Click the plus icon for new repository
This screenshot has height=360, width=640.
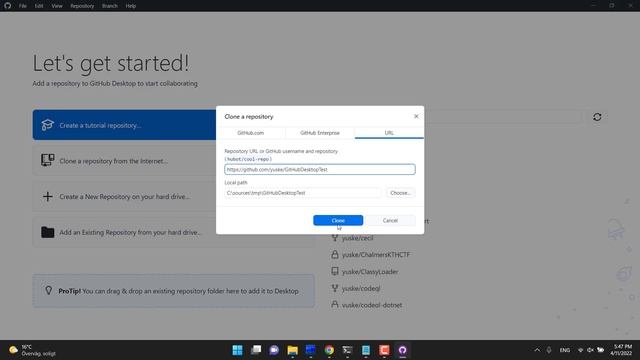[x=47, y=196]
